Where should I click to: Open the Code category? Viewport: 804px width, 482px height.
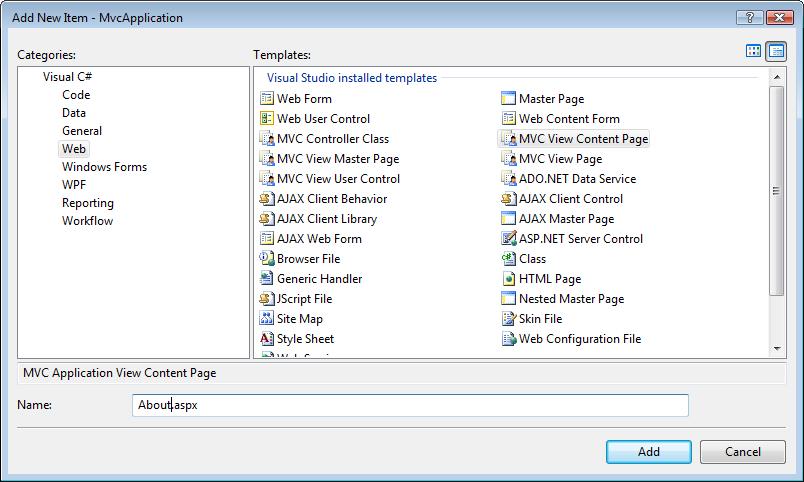[76, 95]
